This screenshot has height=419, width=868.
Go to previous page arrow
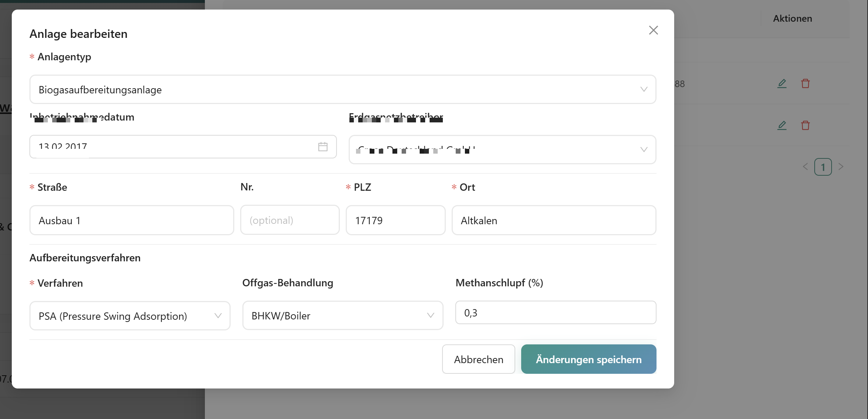pyautogui.click(x=805, y=167)
